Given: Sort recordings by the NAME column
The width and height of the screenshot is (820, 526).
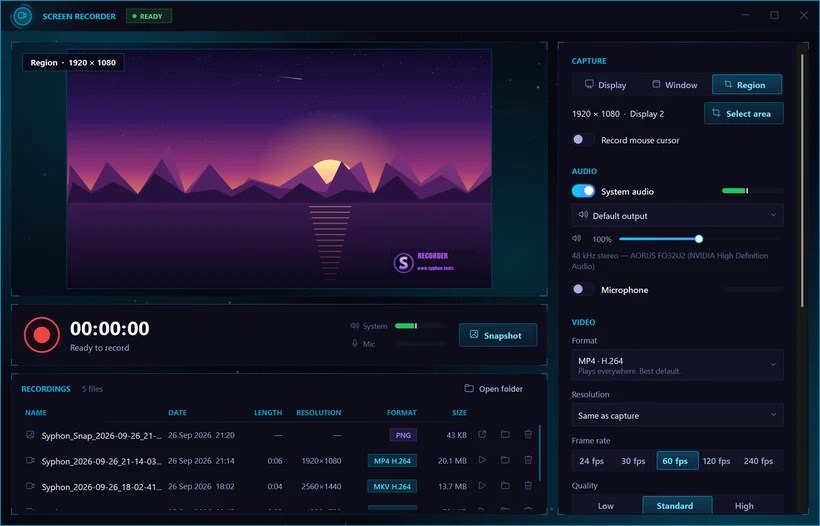Looking at the screenshot, I should click(x=36, y=413).
